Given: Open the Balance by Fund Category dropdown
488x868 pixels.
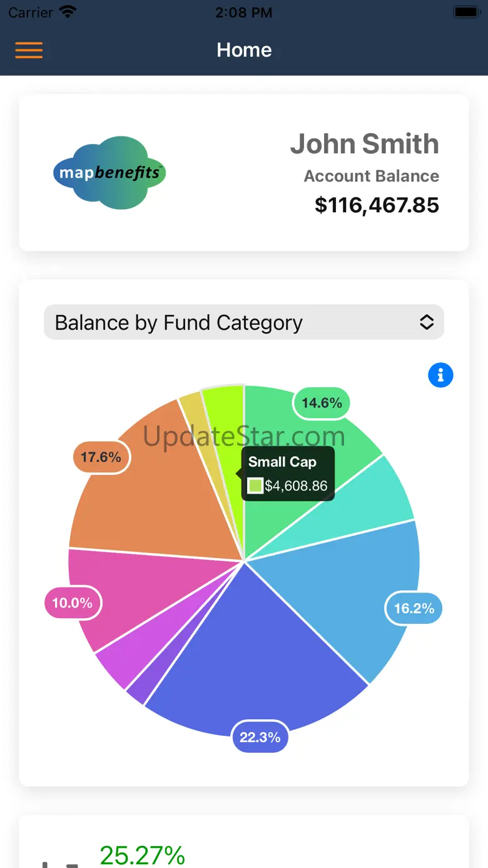Looking at the screenshot, I should point(243,322).
